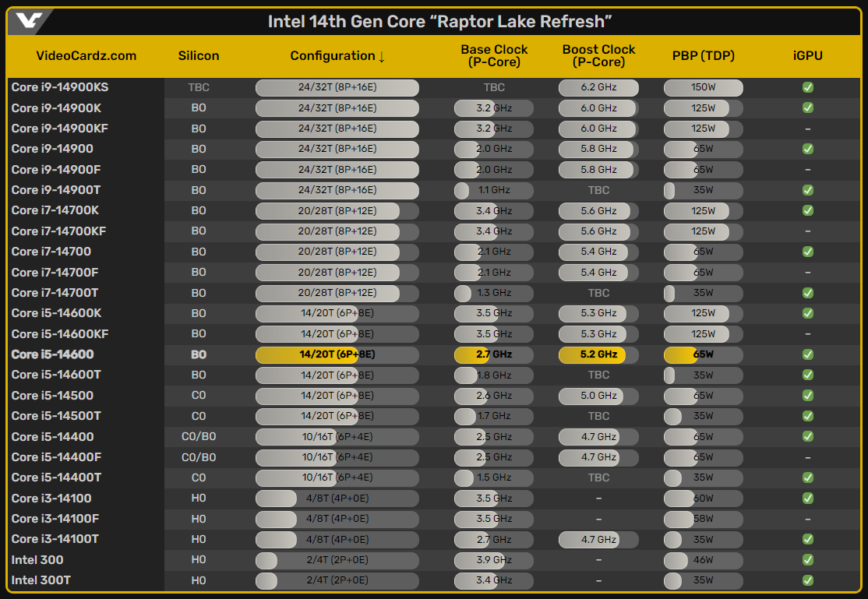
Task: Click the iGPU checkmark for Intel 300T
Action: tap(808, 580)
